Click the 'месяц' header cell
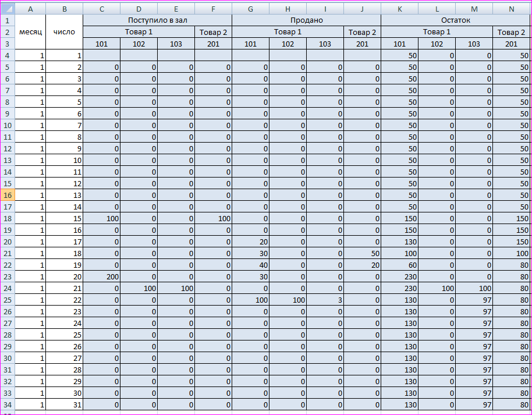Viewport: 532px width, 415px height. point(30,32)
